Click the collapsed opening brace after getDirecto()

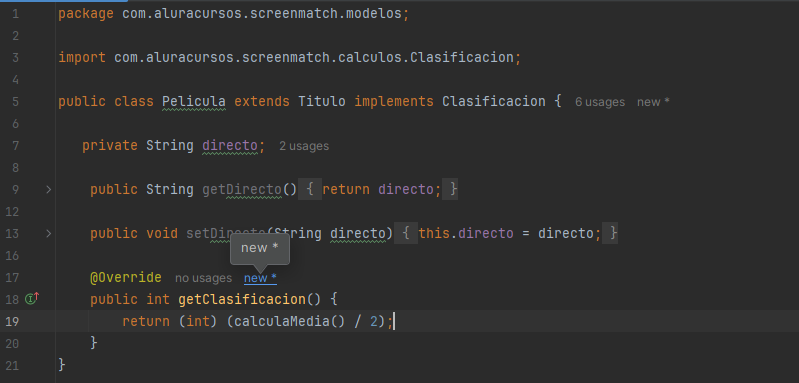pyautogui.click(x=310, y=189)
